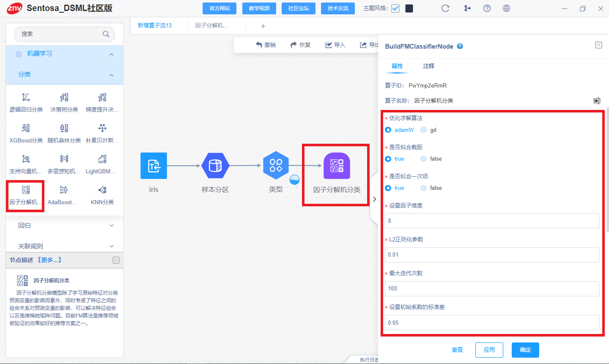Expand the 关联规则 category
This screenshot has width=609, height=364.
(x=112, y=246)
